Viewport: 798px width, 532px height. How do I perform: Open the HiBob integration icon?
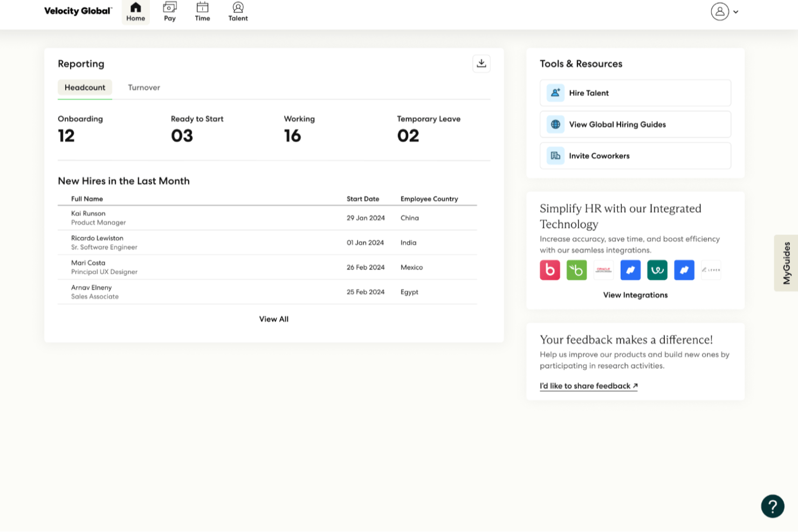click(550, 270)
